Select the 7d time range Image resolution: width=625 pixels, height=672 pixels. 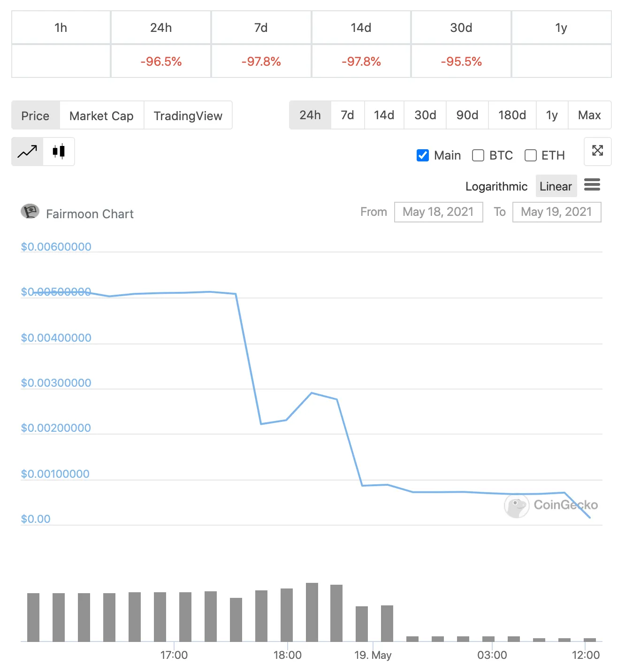(x=348, y=115)
